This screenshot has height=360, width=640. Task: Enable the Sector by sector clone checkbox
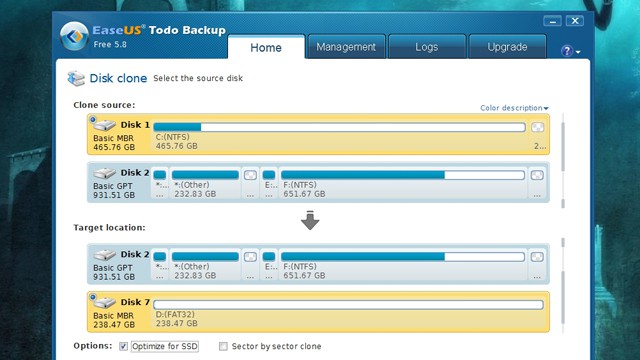click(x=223, y=346)
